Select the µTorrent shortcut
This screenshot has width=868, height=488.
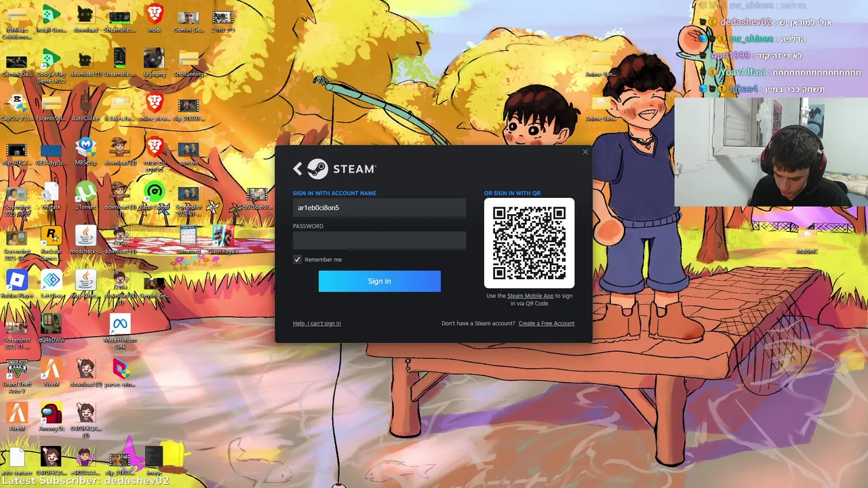point(85,195)
